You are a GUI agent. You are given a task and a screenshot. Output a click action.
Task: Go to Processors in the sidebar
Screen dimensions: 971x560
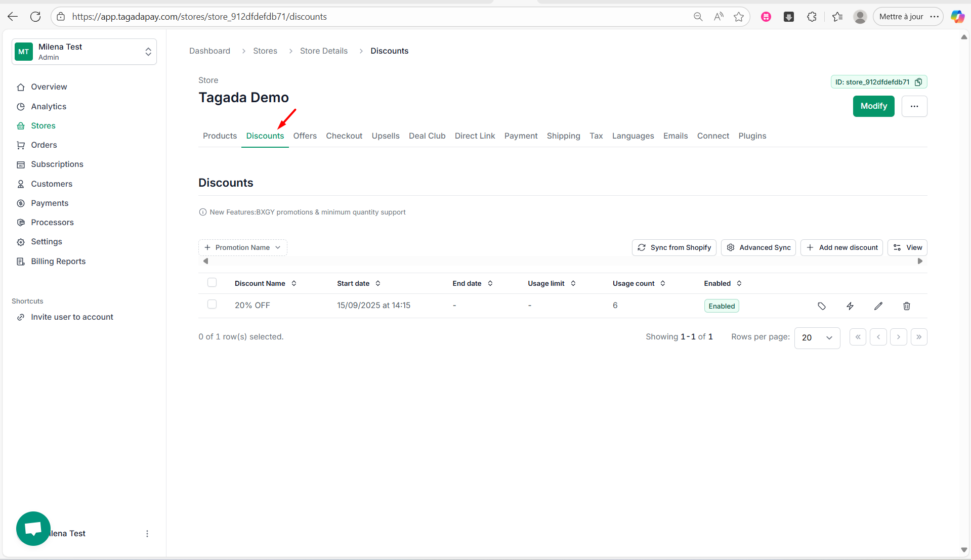tap(52, 223)
